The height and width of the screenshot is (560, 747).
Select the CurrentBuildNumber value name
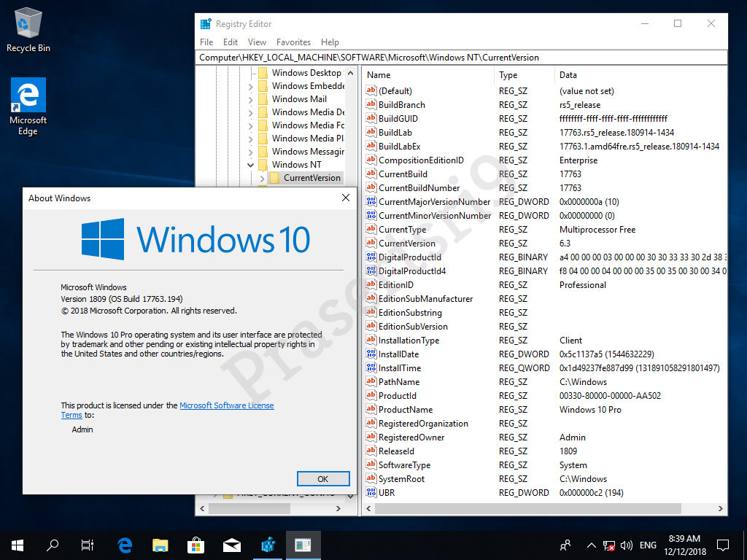click(x=419, y=187)
